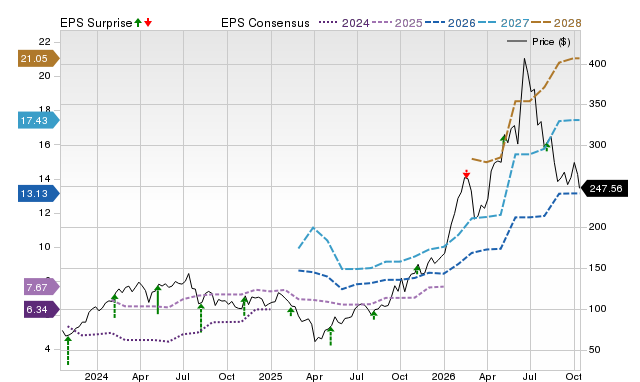The image size is (640, 382).
Task: Click the 300 price axis label
Action: (x=598, y=145)
